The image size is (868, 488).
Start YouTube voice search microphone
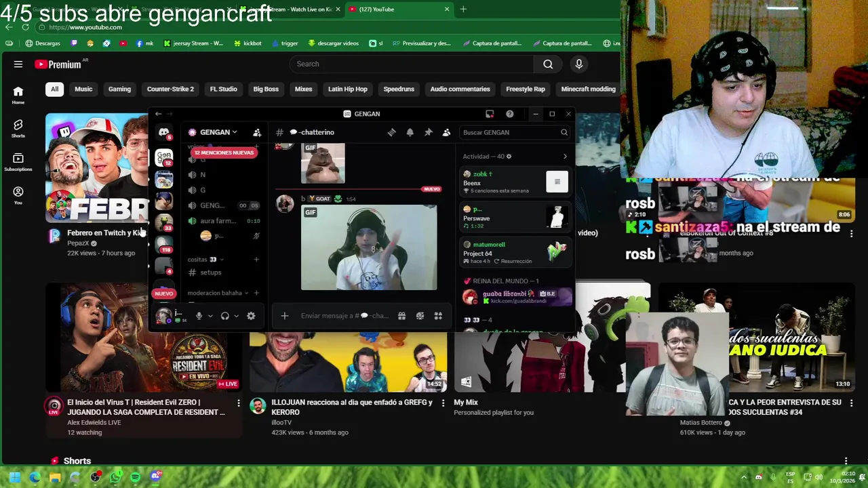(578, 64)
